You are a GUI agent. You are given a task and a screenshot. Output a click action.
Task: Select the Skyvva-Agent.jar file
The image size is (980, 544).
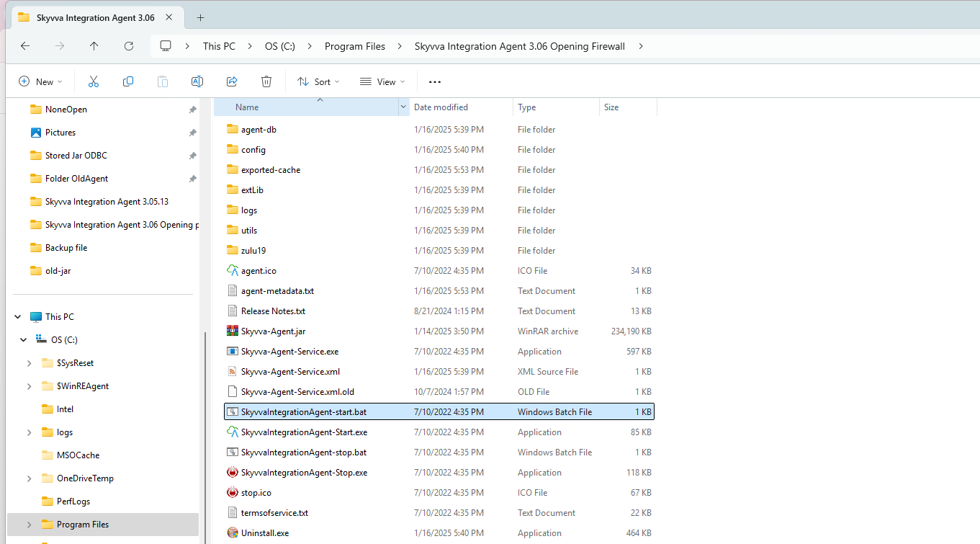pos(273,331)
